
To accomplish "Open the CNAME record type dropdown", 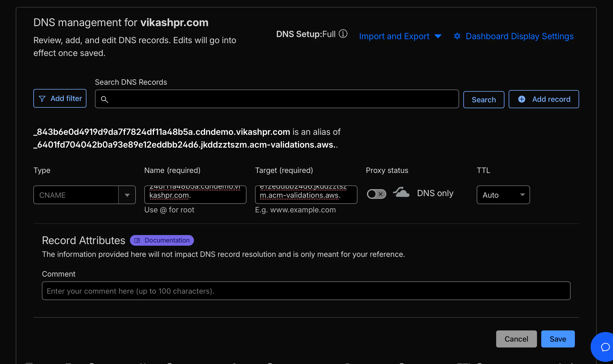I will [127, 195].
